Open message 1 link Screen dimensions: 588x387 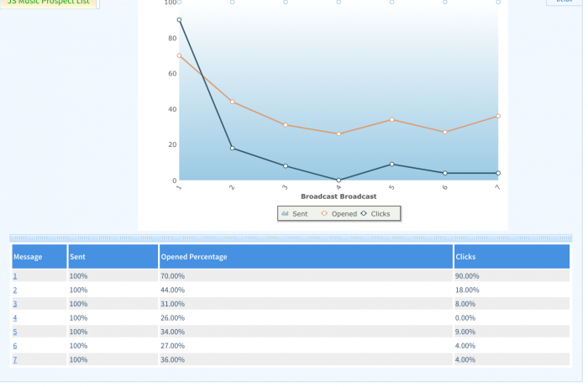click(x=15, y=278)
